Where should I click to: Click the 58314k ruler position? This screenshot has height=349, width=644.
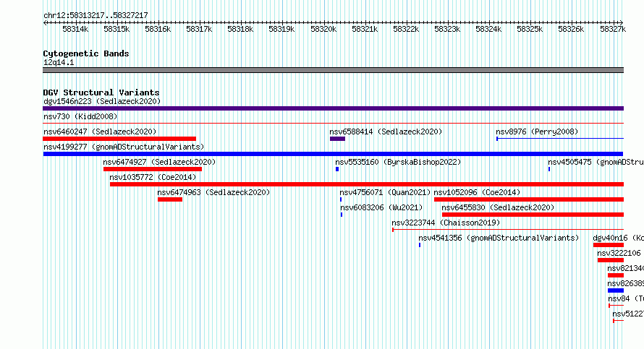[75, 29]
